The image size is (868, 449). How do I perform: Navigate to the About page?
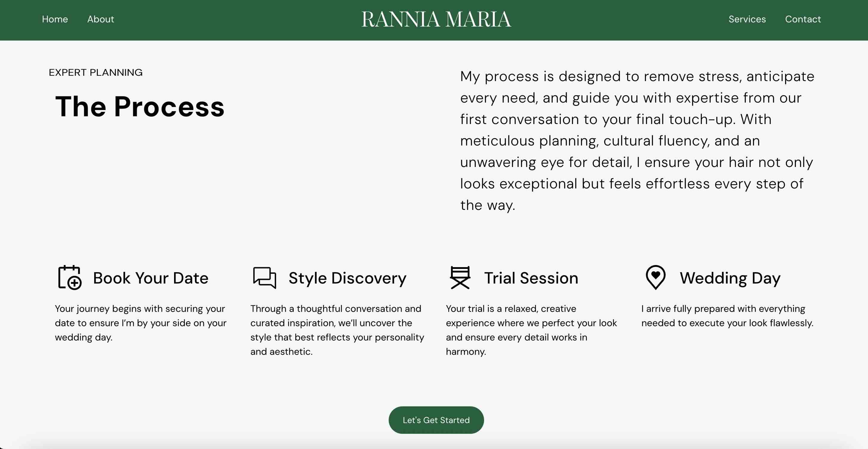(x=100, y=19)
